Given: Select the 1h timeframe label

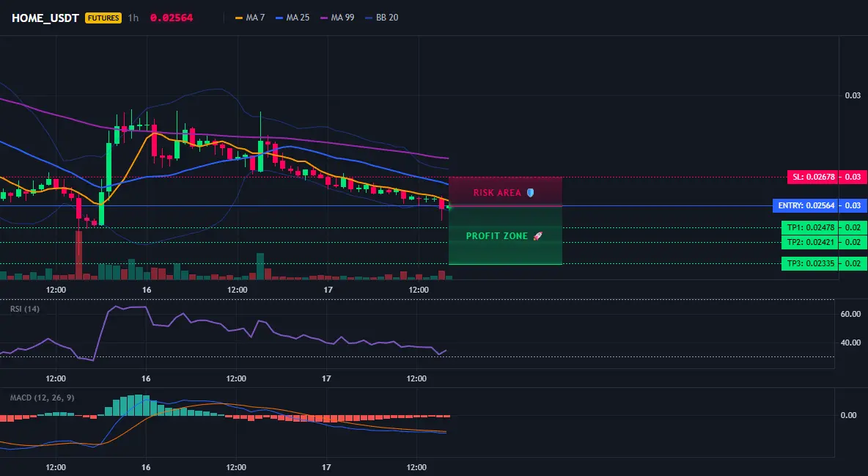Looking at the screenshot, I should tap(133, 18).
